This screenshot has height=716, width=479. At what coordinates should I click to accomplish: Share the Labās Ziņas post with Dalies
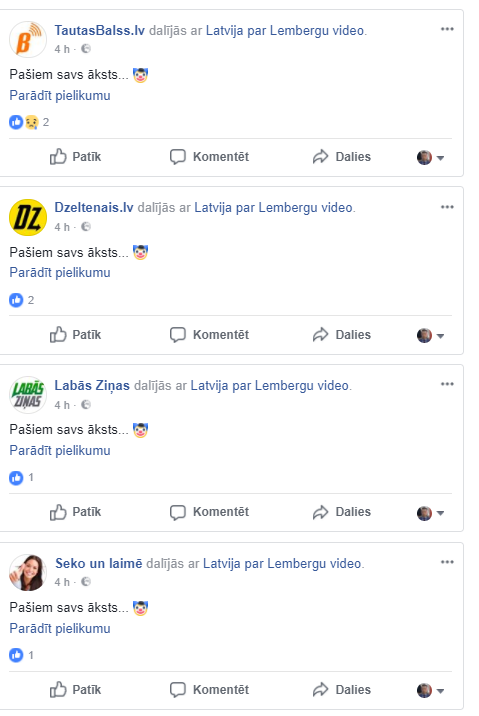click(x=342, y=512)
